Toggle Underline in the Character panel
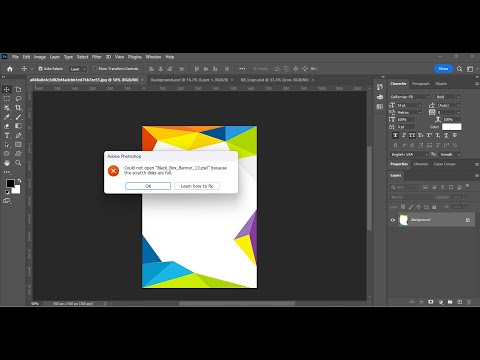Image resolution: width=480 pixels, height=360 pixels. click(x=446, y=135)
